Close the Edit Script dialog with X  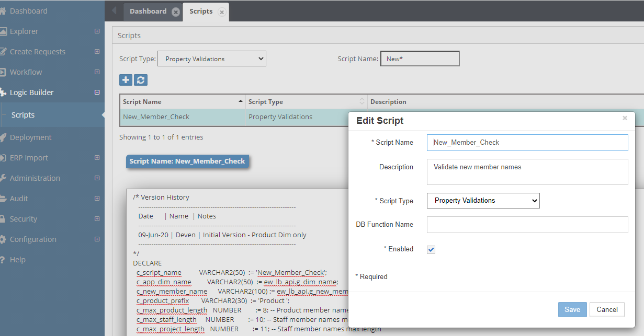pyautogui.click(x=625, y=119)
